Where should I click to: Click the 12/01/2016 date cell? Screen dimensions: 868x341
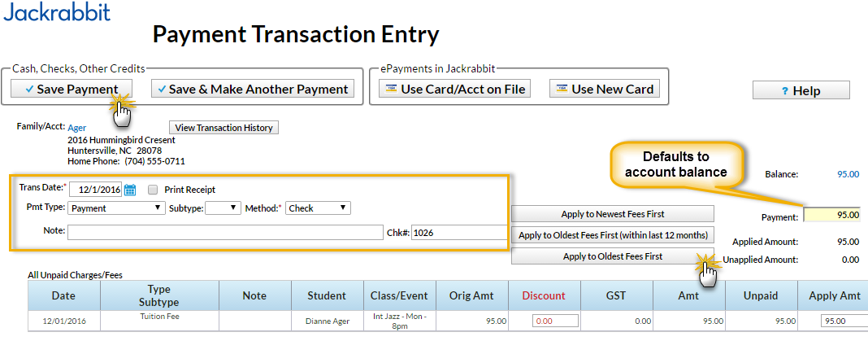click(x=63, y=321)
